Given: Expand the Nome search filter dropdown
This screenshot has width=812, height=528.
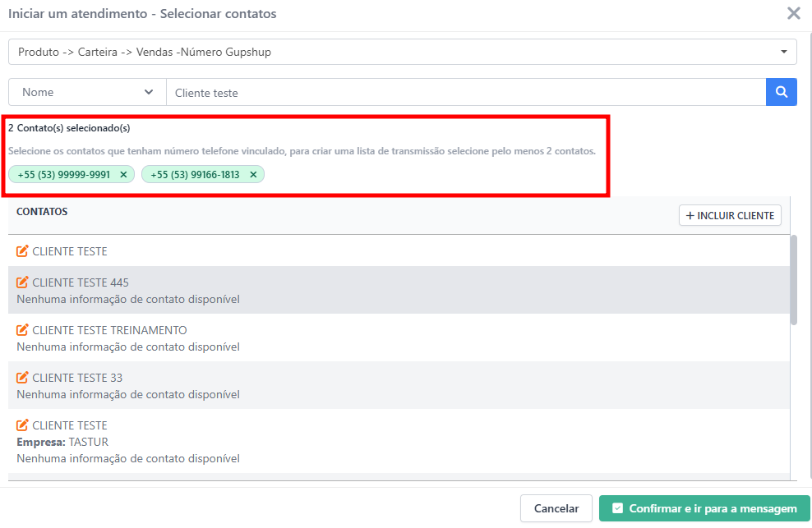Looking at the screenshot, I should 87,93.
